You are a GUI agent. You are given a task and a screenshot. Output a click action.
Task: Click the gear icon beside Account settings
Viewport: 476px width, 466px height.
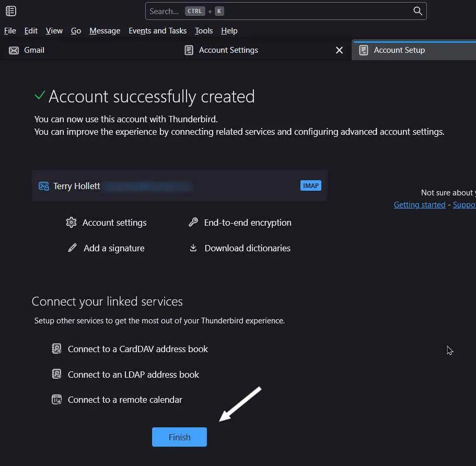click(72, 222)
